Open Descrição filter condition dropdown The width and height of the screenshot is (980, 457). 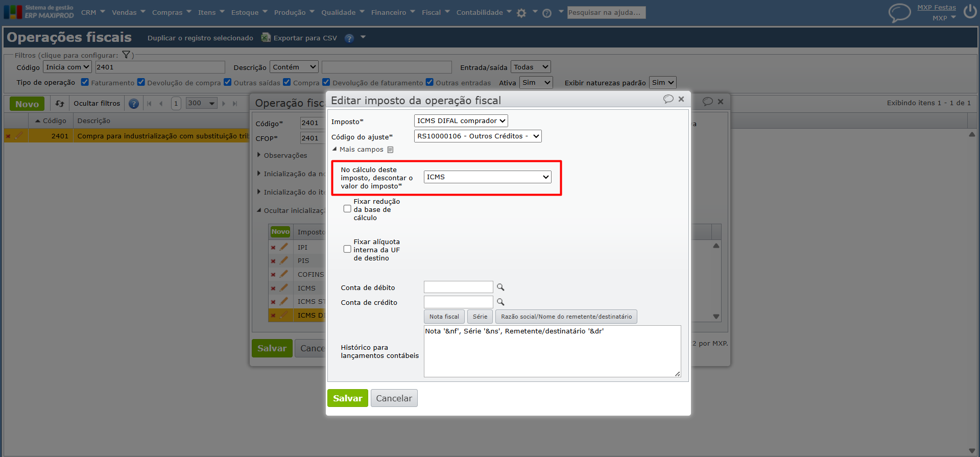click(294, 67)
